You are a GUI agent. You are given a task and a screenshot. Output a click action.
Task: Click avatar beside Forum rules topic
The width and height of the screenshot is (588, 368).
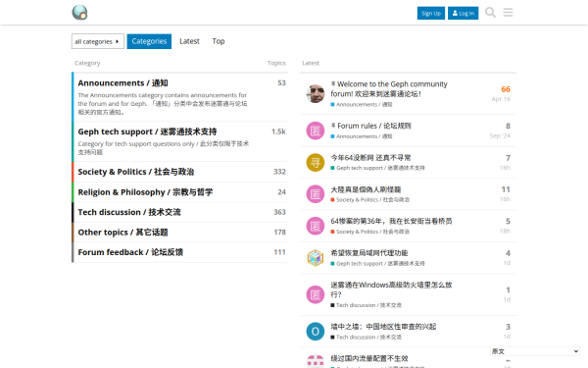tap(315, 131)
